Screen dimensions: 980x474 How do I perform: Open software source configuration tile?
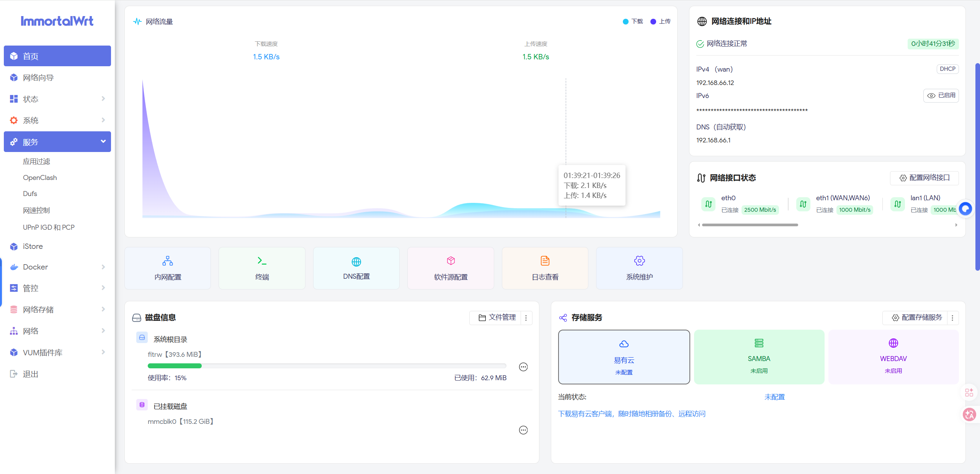point(451,268)
